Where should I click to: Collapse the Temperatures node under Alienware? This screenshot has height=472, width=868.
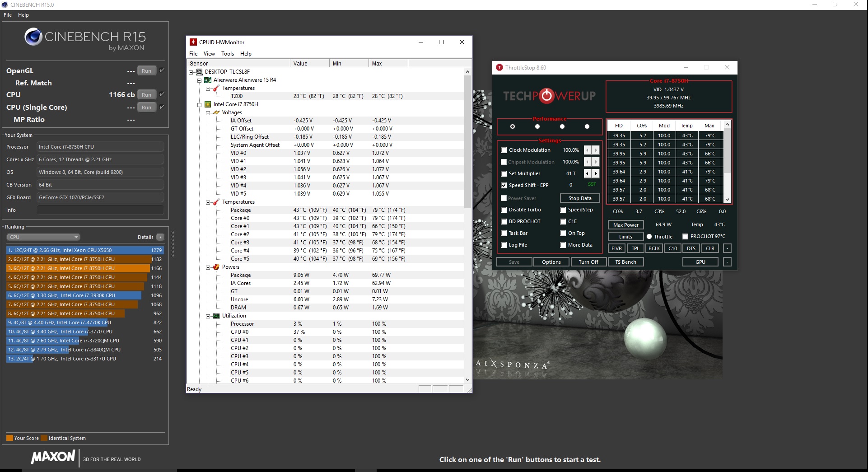[x=208, y=88]
